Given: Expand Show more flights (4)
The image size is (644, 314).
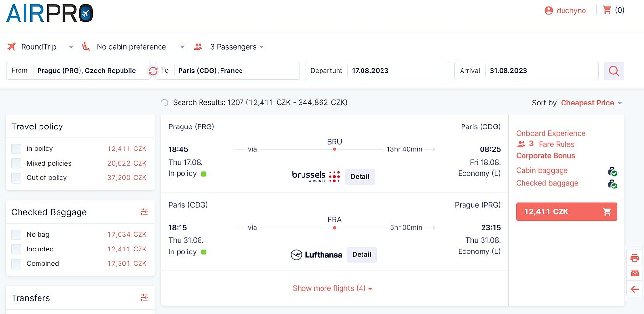Looking at the screenshot, I should point(332,288).
